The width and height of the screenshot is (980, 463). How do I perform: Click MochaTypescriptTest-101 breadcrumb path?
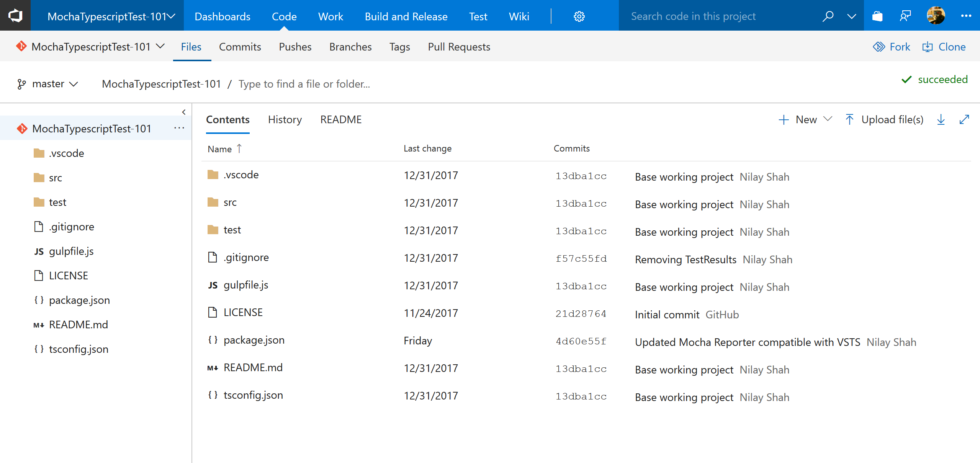click(x=161, y=84)
